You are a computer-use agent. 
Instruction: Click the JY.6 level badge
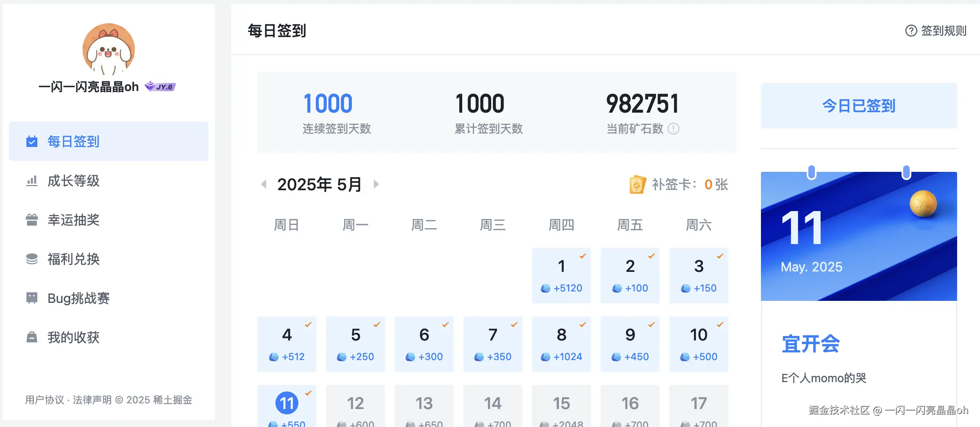click(161, 87)
